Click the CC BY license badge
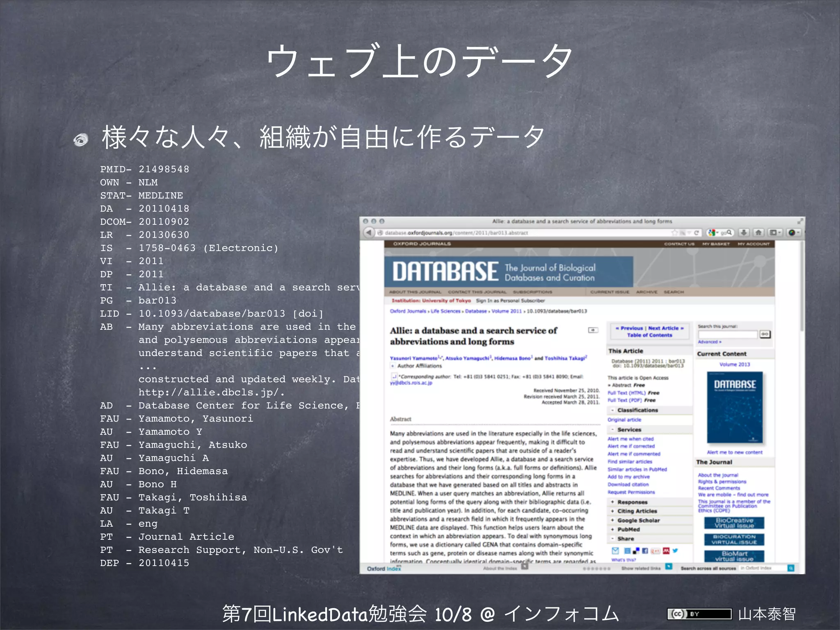 699,614
